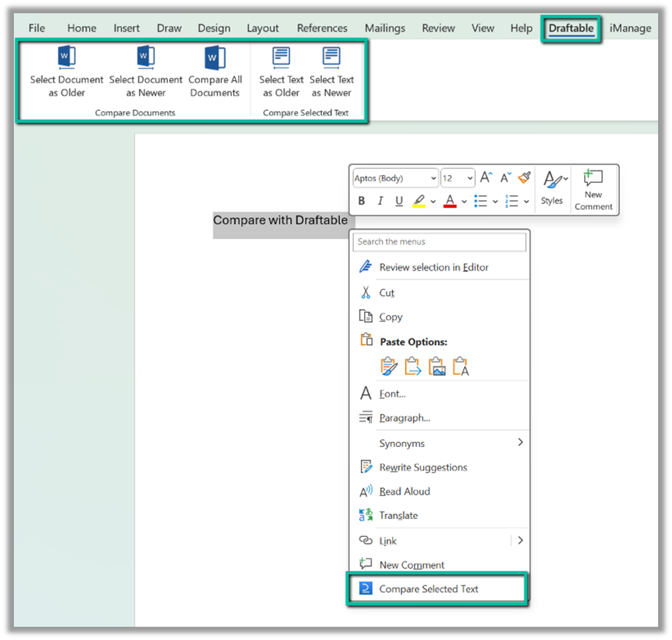Toggle italic formatting on mini toolbar
This screenshot has height=640, width=672.
pyautogui.click(x=379, y=200)
